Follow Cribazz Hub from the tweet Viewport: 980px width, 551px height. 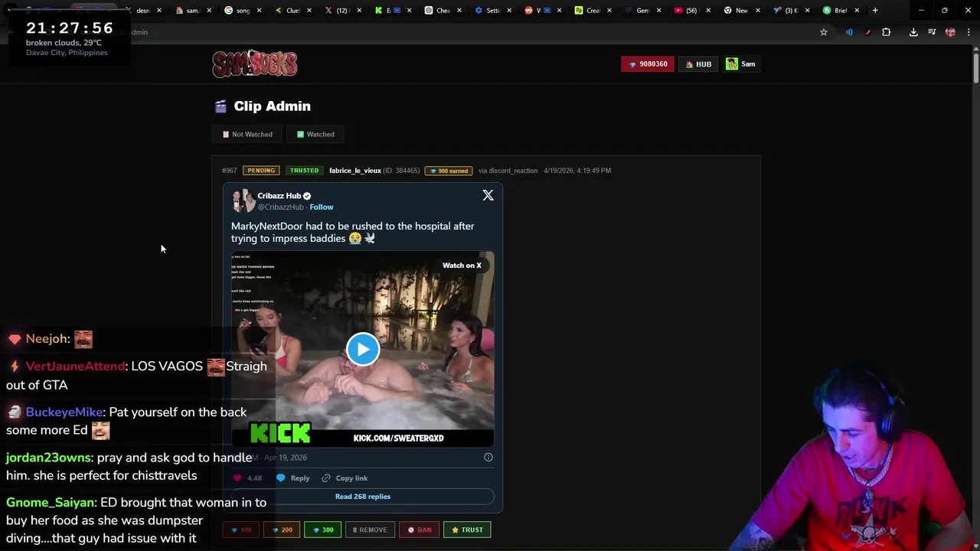tap(322, 207)
